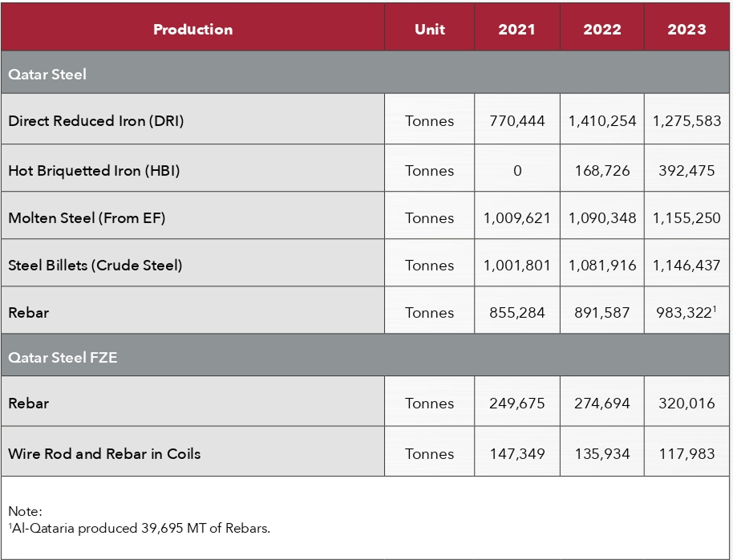Select the DRI 2022 value 1,410,254
733x560 pixels.
(602, 121)
